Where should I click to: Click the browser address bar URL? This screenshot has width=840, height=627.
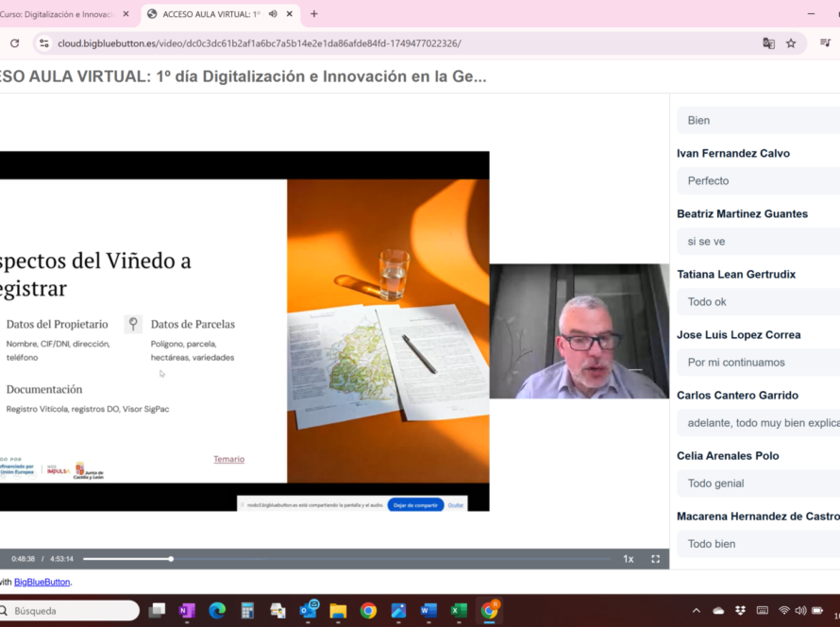(x=260, y=43)
